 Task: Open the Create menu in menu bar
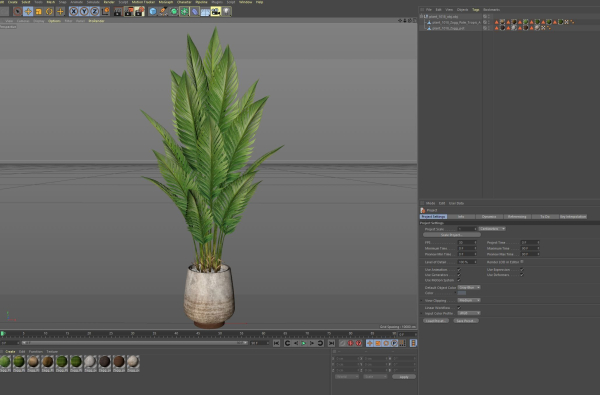coord(12,2)
